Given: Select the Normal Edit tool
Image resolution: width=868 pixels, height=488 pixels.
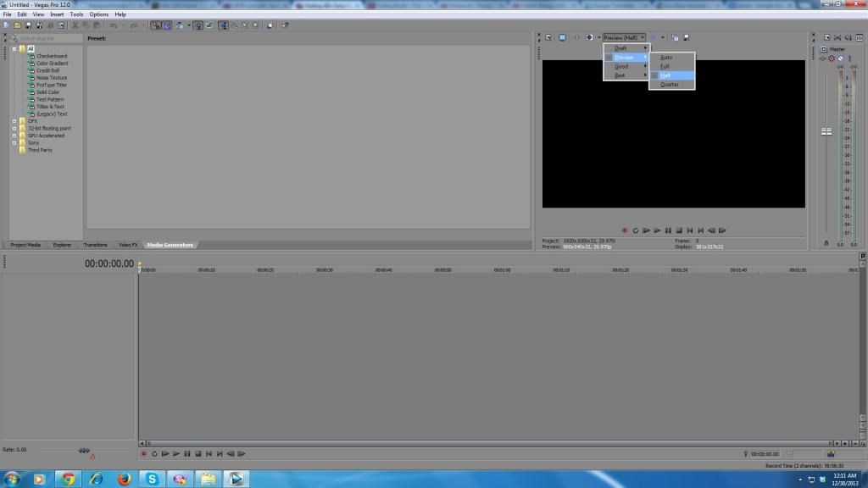Looking at the screenshot, I should click(x=223, y=25).
